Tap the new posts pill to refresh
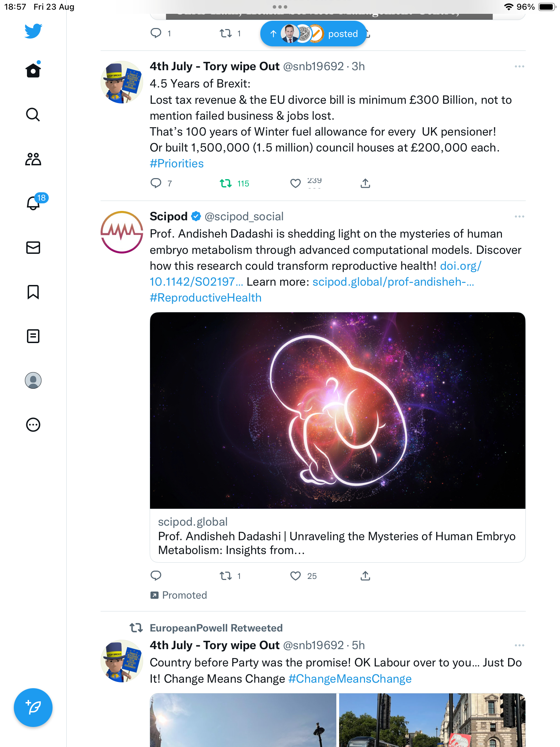Viewport: 560px width, 747px height. 314,34
